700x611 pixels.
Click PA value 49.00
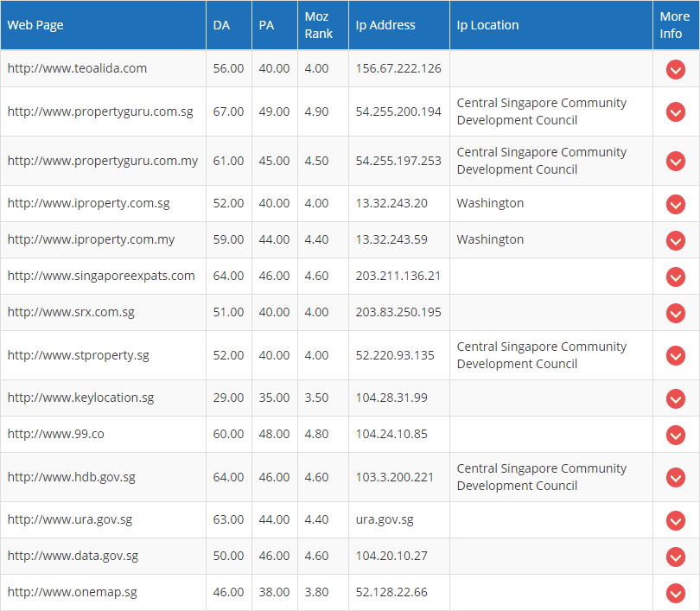(274, 111)
